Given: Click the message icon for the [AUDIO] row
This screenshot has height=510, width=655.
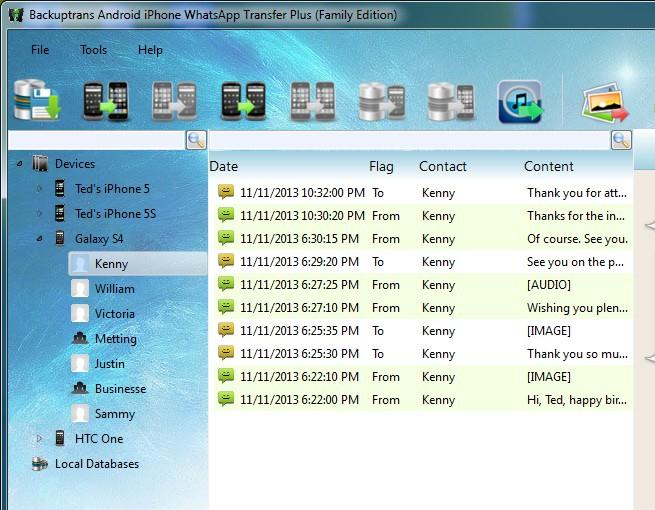Looking at the screenshot, I should [226, 284].
